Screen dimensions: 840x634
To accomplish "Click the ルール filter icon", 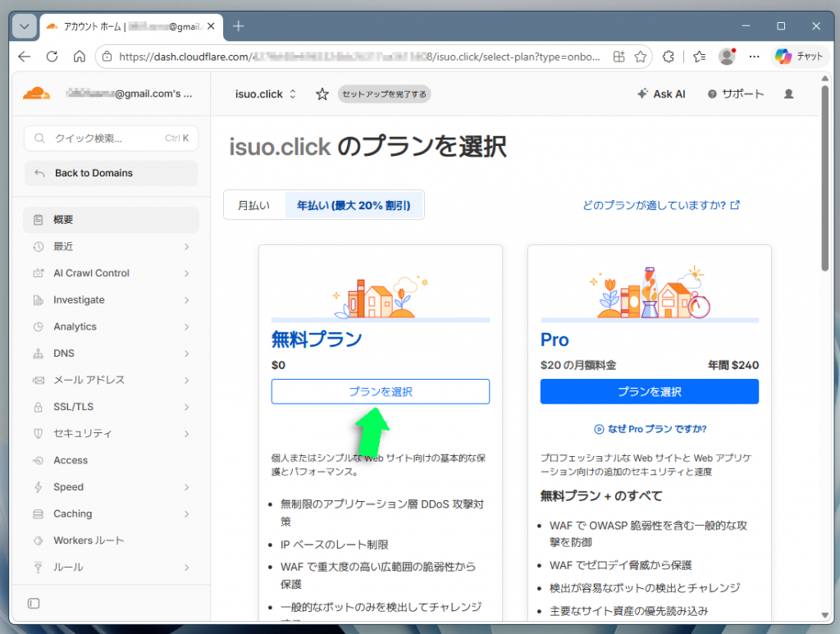I will (x=38, y=568).
